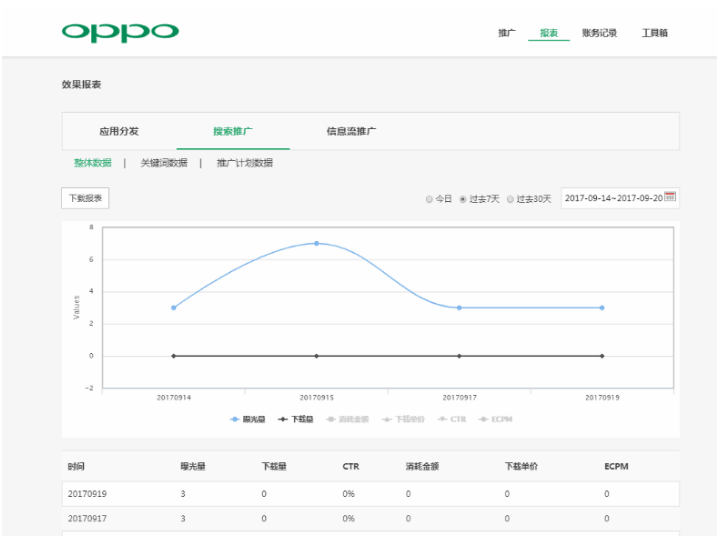Switch to the 应用分发 tab
Image resolution: width=722 pixels, height=542 pixels.
(x=119, y=131)
